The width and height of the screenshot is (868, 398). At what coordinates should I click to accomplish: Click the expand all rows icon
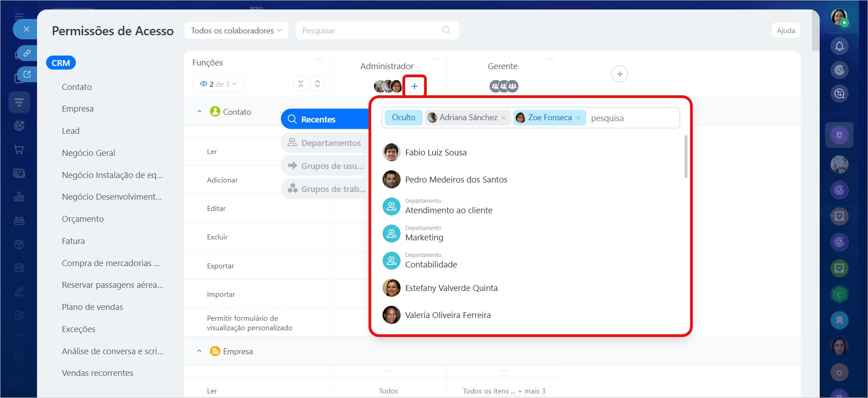click(317, 84)
